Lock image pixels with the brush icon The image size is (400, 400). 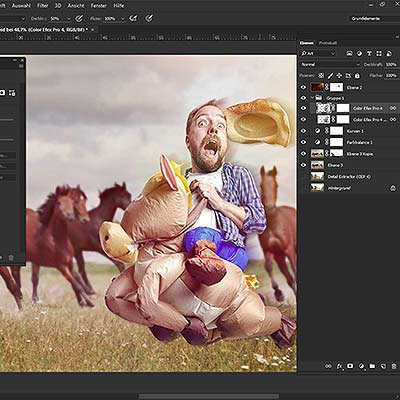point(330,76)
